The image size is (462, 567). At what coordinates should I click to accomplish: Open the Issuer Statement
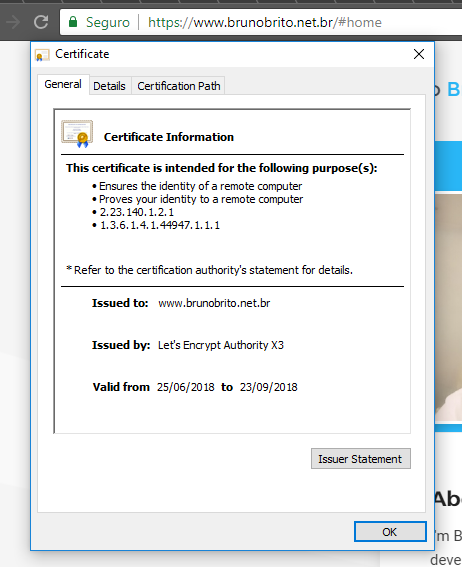[360, 459]
